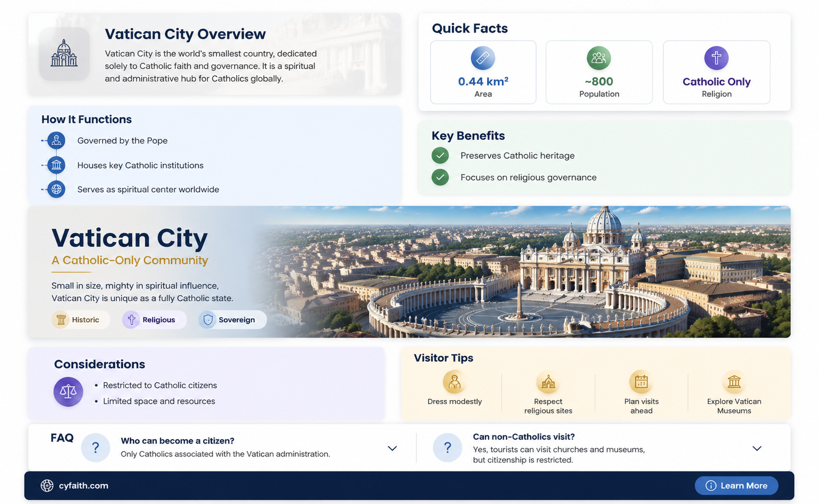Click the Vatican City Overview heading
Viewport: 819px width, 504px height.
(185, 34)
